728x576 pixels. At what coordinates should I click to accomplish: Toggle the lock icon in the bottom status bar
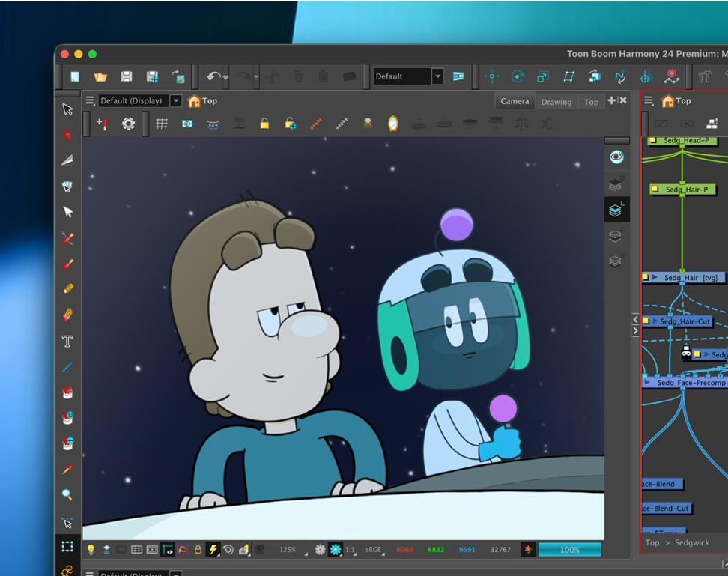[x=198, y=550]
